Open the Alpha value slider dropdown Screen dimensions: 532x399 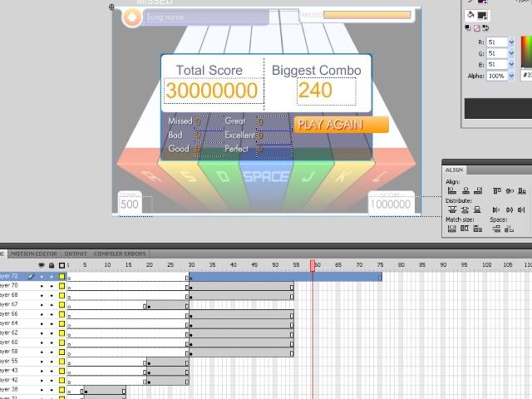point(511,76)
